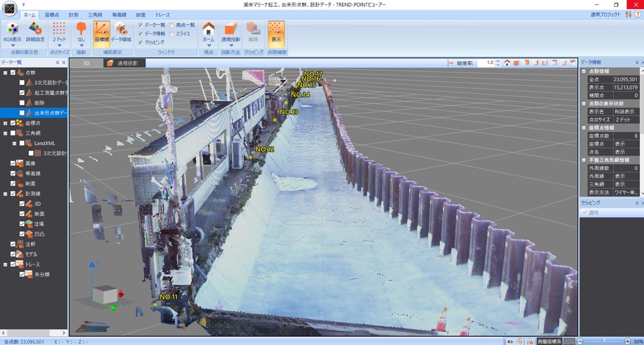Viewport: 644px width, 345px height.
Task: Enable the スライス checkbox
Action: tap(172, 34)
